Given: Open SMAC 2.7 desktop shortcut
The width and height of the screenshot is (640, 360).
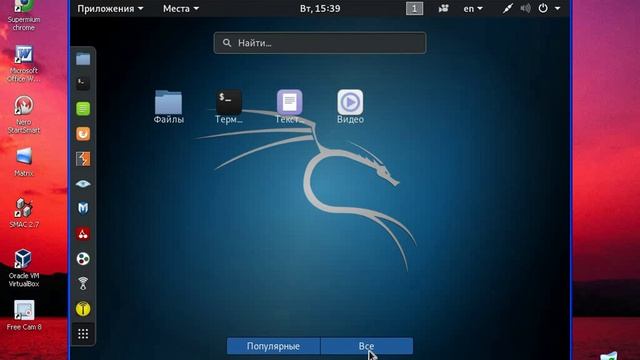Looking at the screenshot, I should point(24,213).
